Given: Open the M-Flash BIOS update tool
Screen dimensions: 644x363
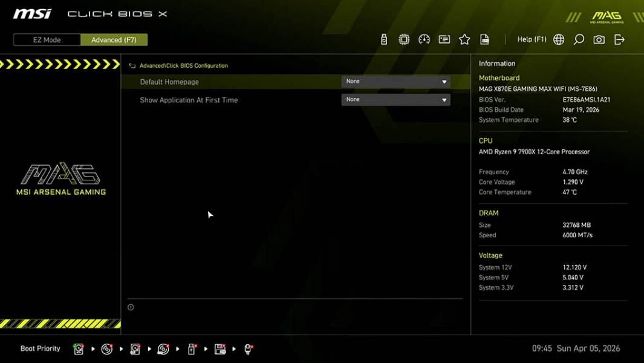Looking at the screenshot, I should [x=383, y=39].
